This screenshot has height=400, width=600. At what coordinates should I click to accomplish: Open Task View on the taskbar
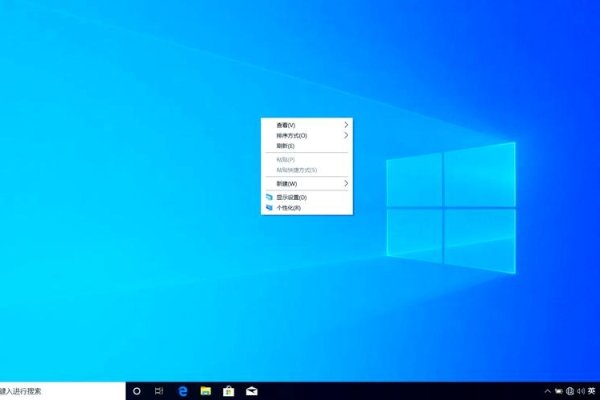(159, 391)
